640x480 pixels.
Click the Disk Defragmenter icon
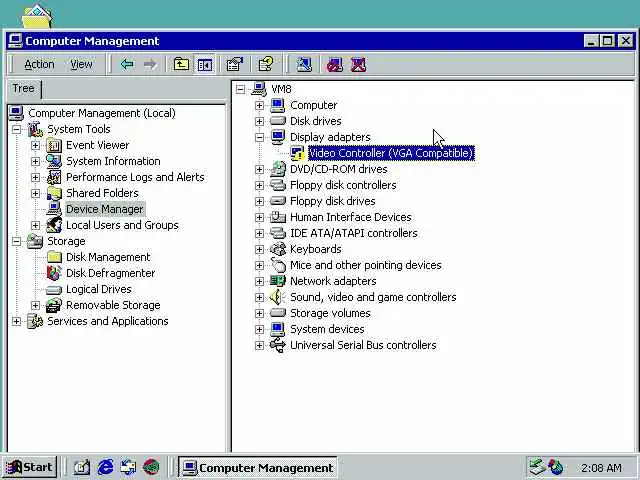click(54, 273)
